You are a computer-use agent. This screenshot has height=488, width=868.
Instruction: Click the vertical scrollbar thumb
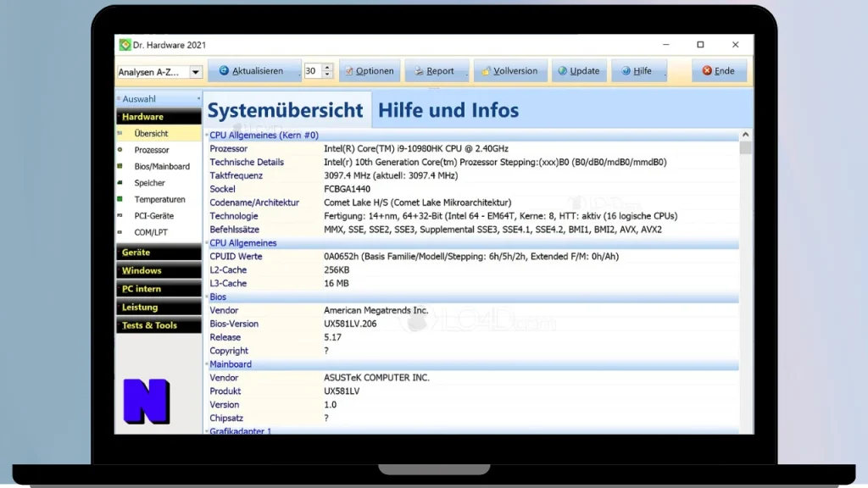746,147
